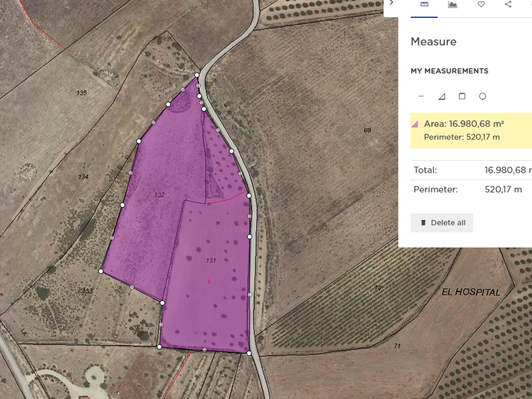Click the topmost polygon vertex handle
This screenshot has width=532, height=399.
coord(197,75)
